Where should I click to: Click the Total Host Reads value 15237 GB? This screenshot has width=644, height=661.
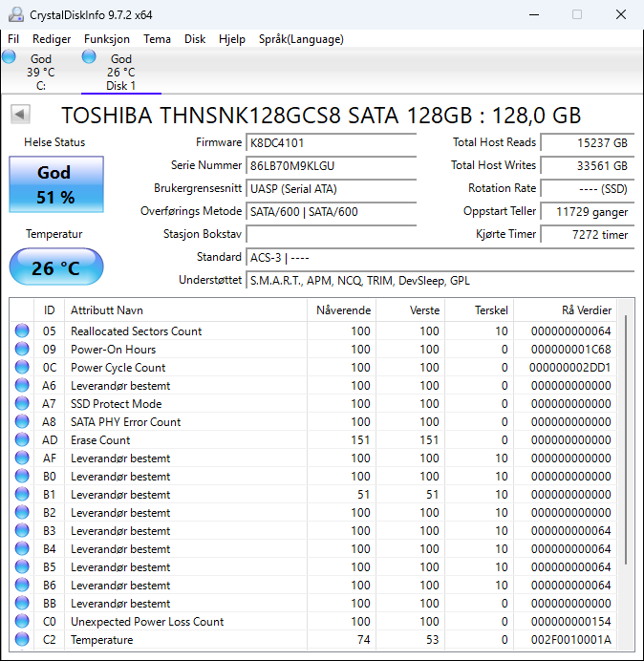click(587, 142)
